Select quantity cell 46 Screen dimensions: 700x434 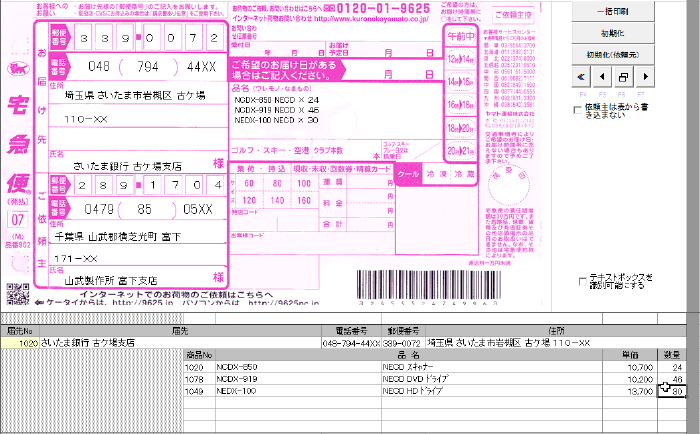click(672, 379)
